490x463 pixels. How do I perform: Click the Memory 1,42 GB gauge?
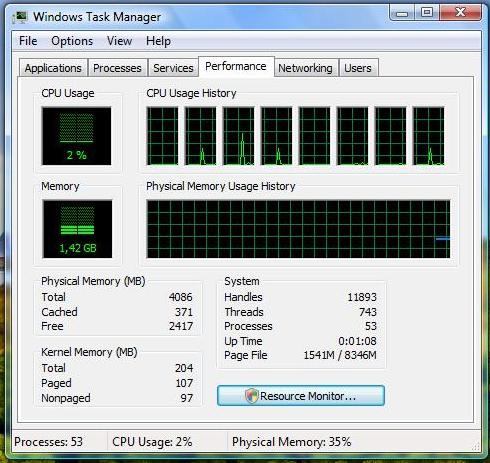point(77,229)
